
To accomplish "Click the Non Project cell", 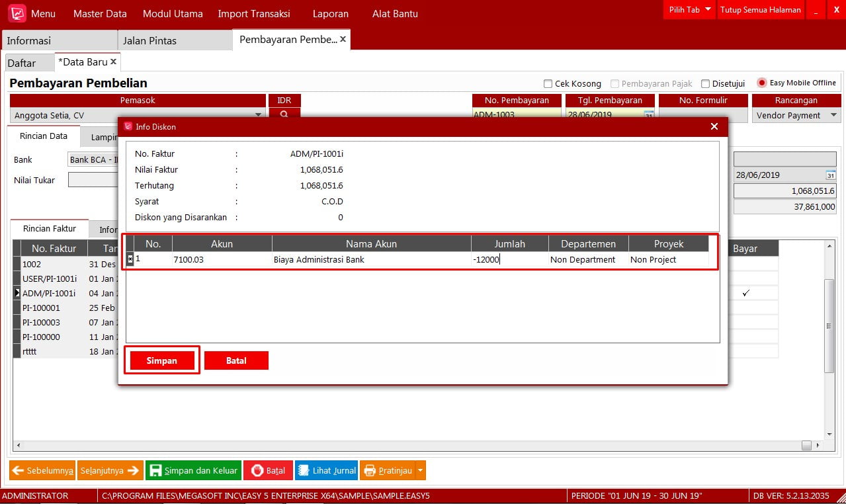I will 668,259.
